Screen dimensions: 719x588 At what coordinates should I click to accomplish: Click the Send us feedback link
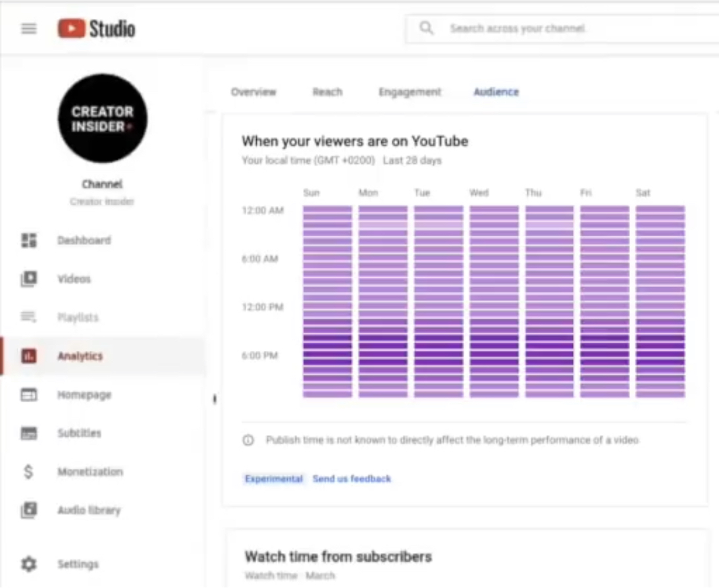pos(352,479)
